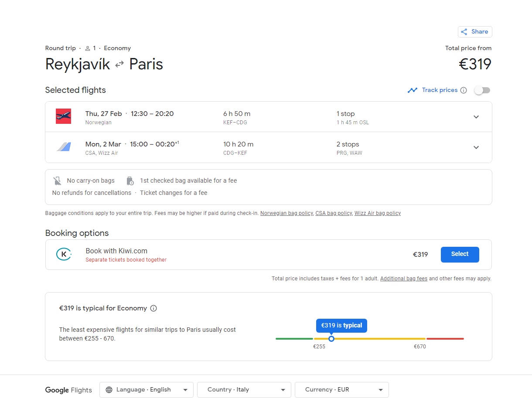Open the Currency · EUR dropdown

pyautogui.click(x=342, y=390)
